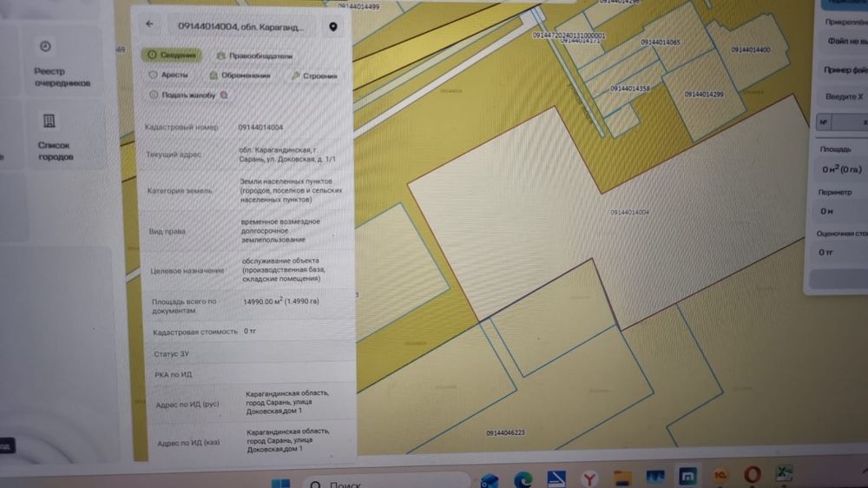Click the Введите X input field
Screen dimensions: 868x488
coord(845,96)
